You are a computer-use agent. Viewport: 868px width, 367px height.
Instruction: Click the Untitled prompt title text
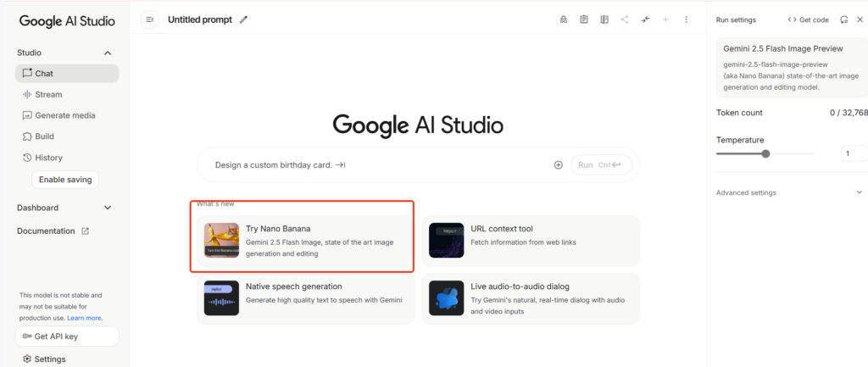pos(200,20)
